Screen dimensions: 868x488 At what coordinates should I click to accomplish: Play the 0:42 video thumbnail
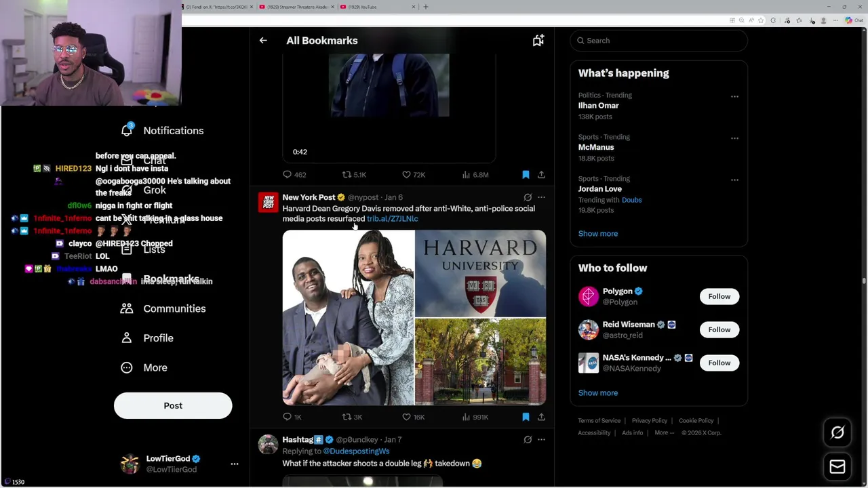click(389, 107)
